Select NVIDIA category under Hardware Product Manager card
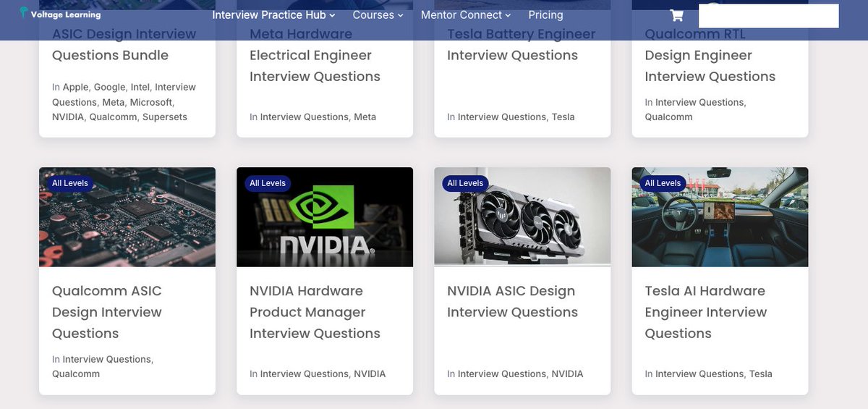The height and width of the screenshot is (409, 868). pos(370,374)
